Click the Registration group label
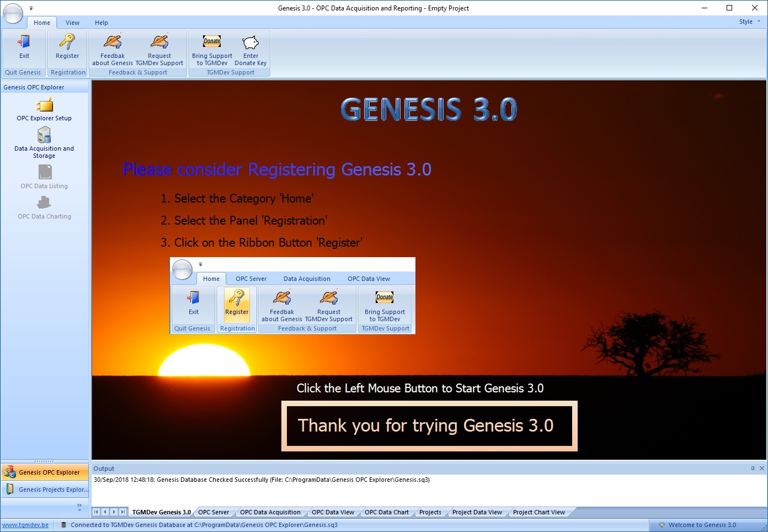The width and height of the screenshot is (768, 532). (x=68, y=72)
